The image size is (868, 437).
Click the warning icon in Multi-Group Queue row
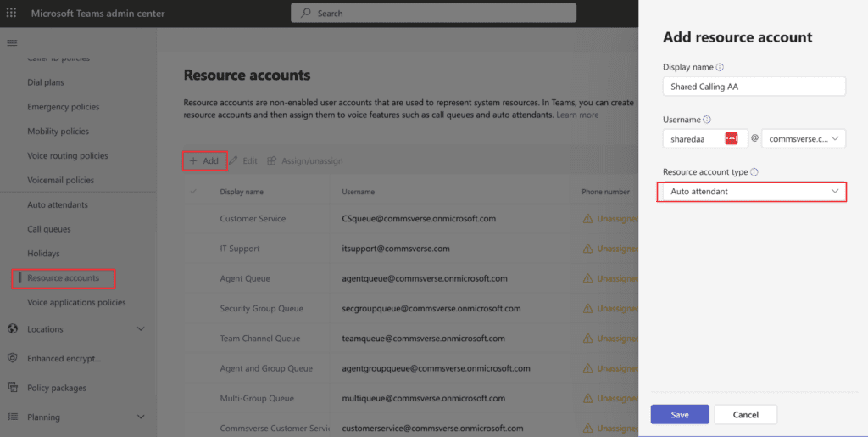click(x=587, y=398)
